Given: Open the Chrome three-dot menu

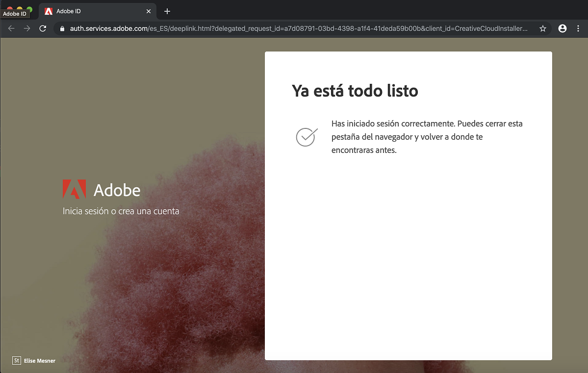Looking at the screenshot, I should pos(579,28).
